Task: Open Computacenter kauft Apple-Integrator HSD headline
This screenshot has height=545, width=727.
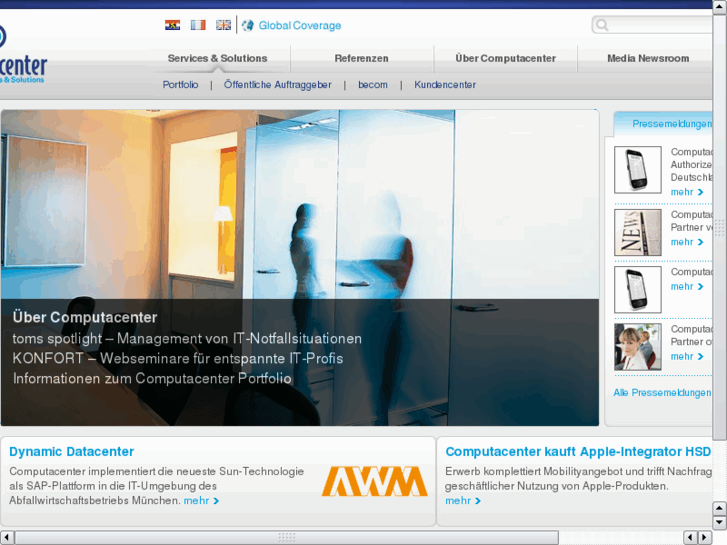Action: [578, 452]
